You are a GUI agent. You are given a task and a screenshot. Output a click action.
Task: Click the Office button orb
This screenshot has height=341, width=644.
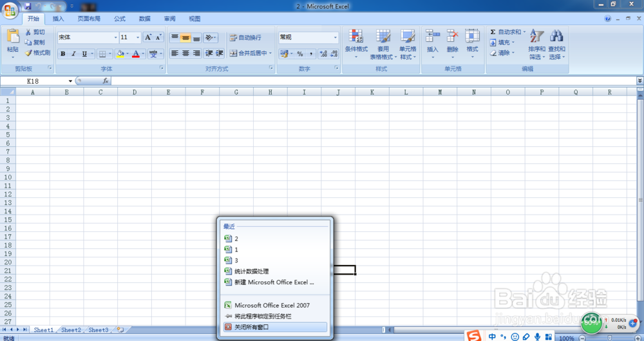pyautogui.click(x=10, y=10)
